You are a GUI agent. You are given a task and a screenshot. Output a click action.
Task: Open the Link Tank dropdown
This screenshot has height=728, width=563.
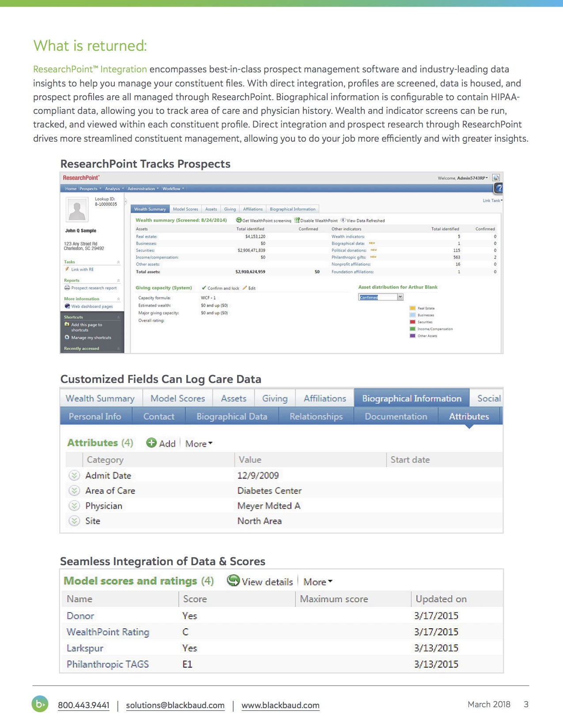pos(492,200)
